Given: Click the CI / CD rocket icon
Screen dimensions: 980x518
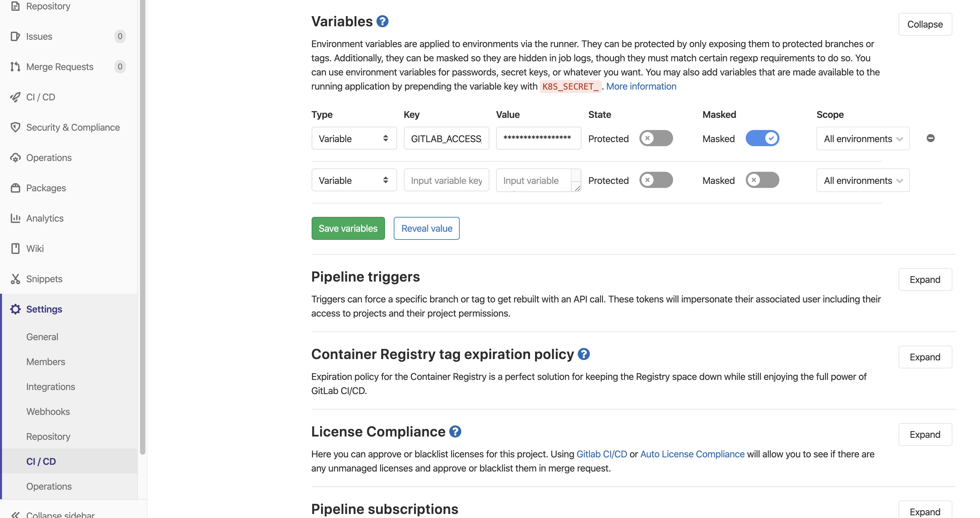Looking at the screenshot, I should [15, 97].
